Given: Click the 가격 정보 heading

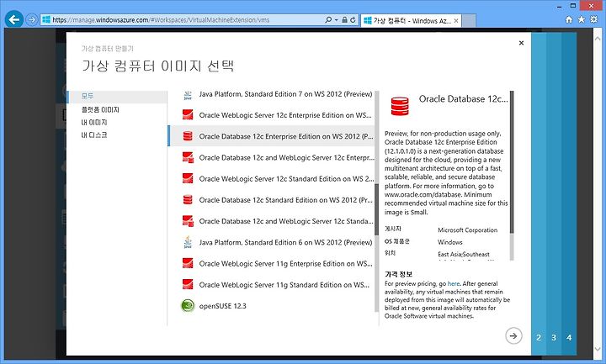Looking at the screenshot, I should [x=398, y=274].
